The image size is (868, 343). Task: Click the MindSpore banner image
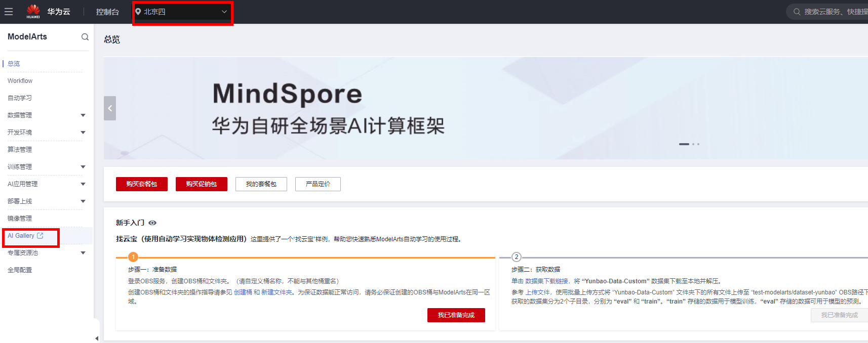[486, 108]
